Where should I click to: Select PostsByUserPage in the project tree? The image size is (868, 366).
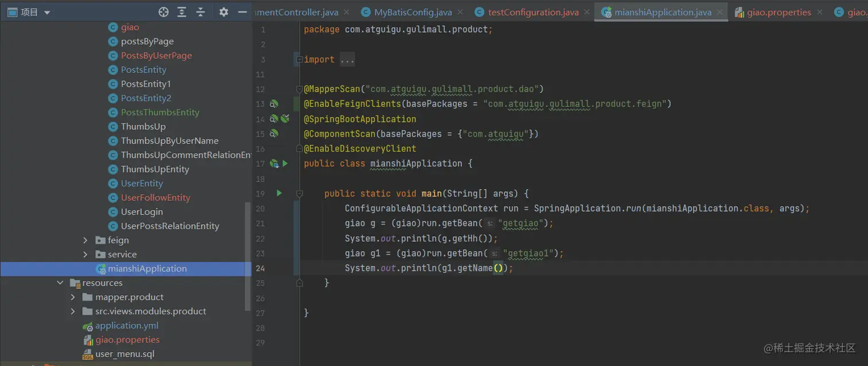156,56
